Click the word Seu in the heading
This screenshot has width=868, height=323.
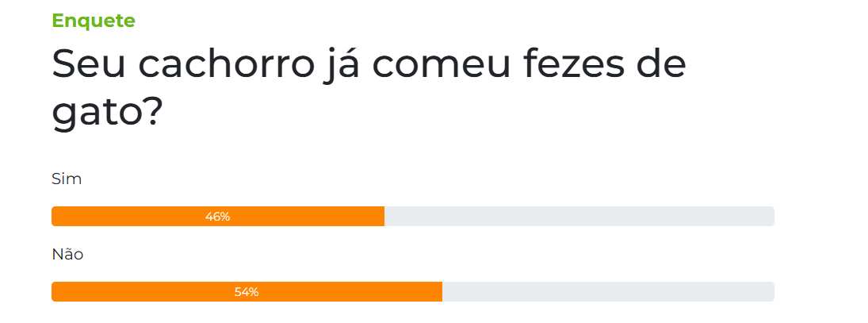(82, 65)
